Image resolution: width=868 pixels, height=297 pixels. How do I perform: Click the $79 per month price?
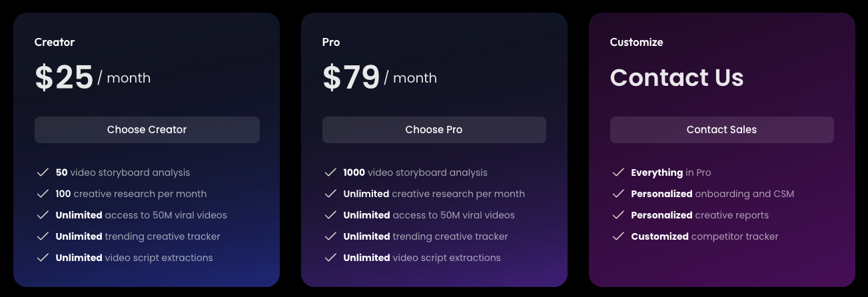[380, 78]
